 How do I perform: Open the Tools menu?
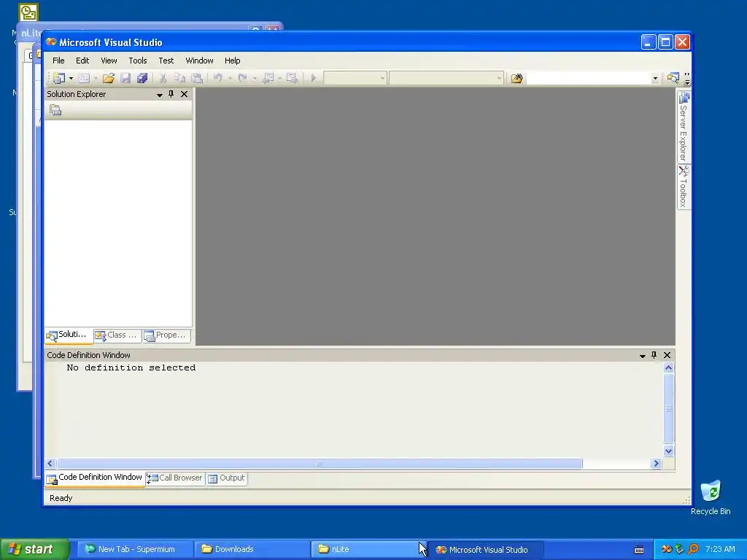[138, 61]
